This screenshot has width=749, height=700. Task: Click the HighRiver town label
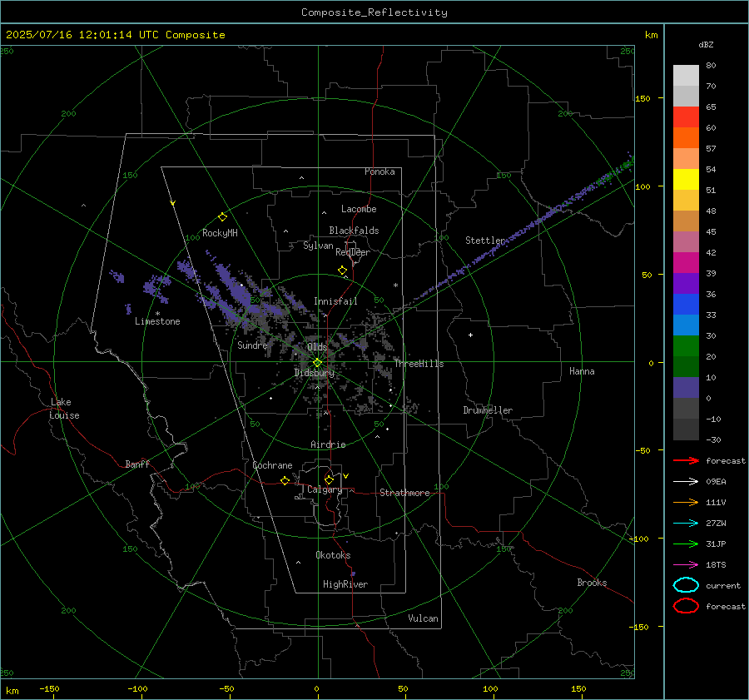pos(345,584)
